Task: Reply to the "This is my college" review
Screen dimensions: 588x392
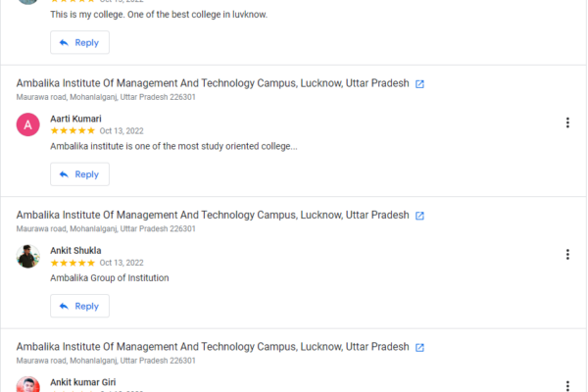Action: pos(79,43)
